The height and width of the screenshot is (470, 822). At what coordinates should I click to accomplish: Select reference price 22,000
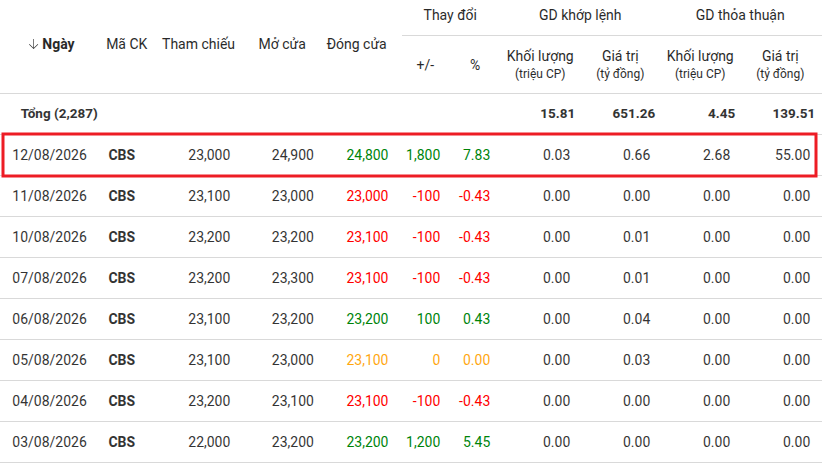coord(209,442)
